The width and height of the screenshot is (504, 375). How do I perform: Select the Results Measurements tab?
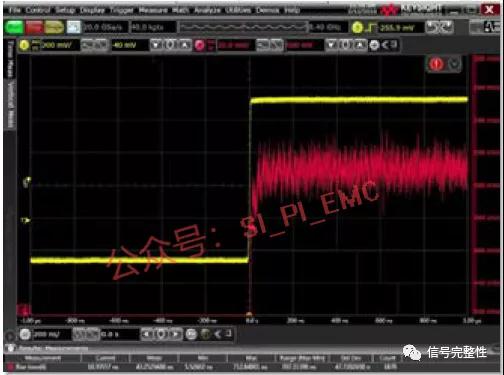53,348
